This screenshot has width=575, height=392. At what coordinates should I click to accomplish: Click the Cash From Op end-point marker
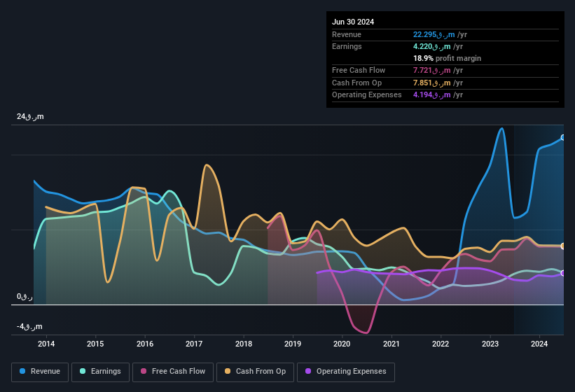(x=563, y=246)
